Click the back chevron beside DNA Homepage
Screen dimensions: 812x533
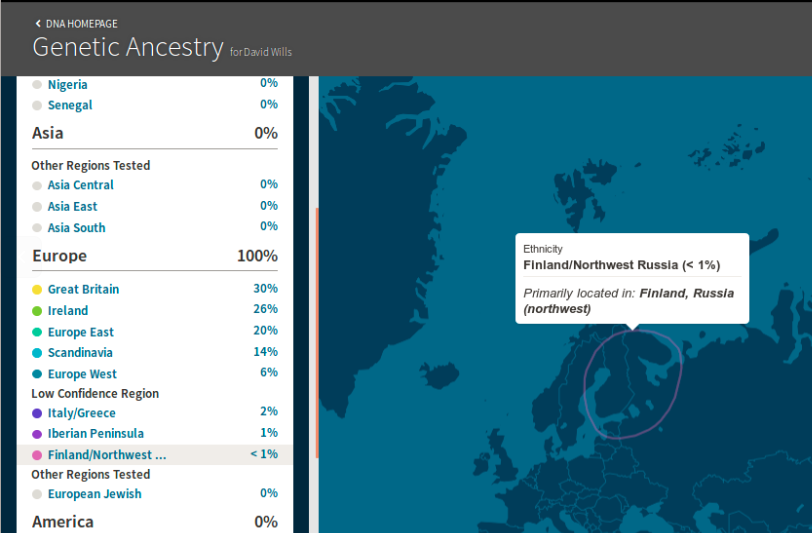pos(38,22)
